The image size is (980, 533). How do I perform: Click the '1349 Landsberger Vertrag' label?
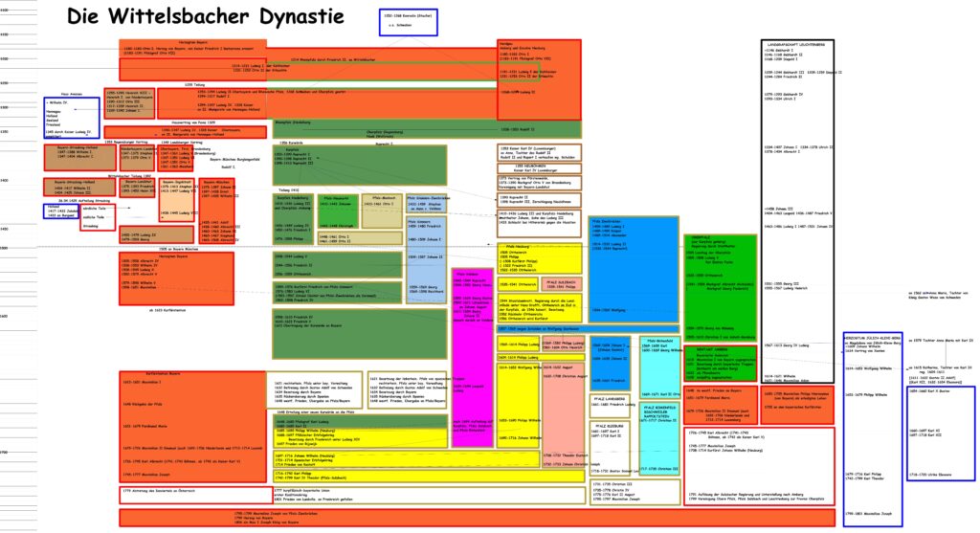coord(182,142)
